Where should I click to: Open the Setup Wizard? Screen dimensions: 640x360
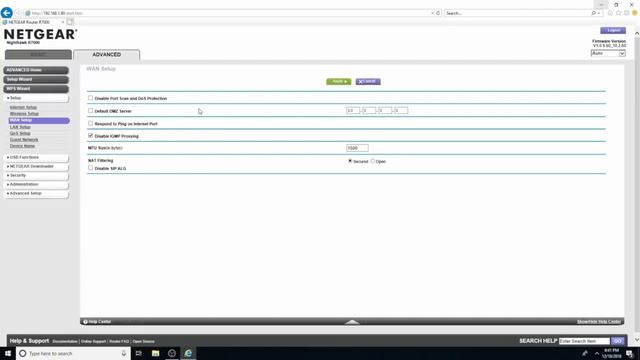tap(36, 80)
